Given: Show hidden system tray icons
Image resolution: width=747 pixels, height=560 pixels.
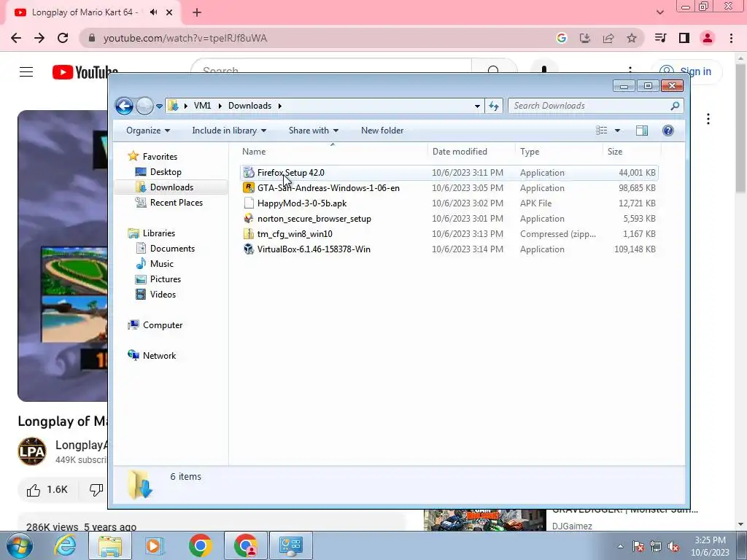Looking at the screenshot, I should click(620, 546).
